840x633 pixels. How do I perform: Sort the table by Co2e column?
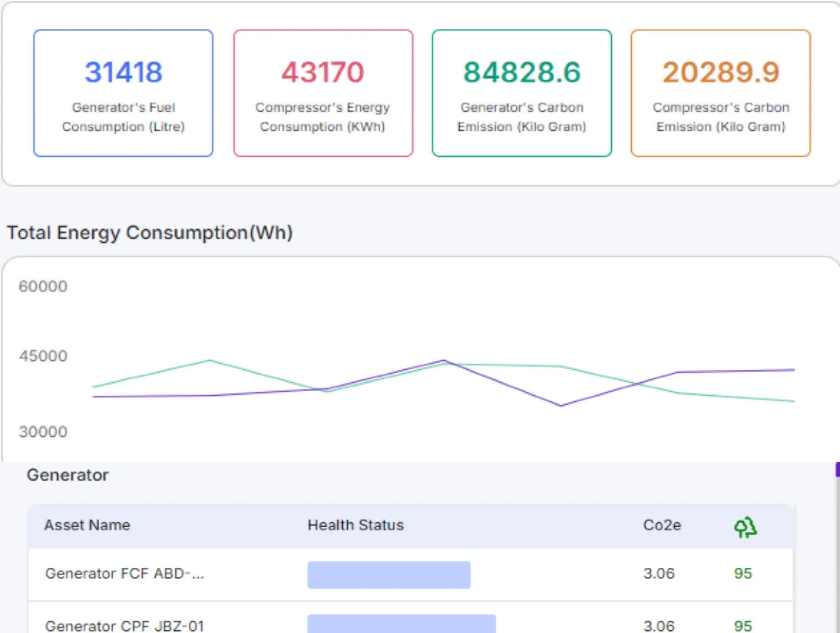pyautogui.click(x=662, y=525)
